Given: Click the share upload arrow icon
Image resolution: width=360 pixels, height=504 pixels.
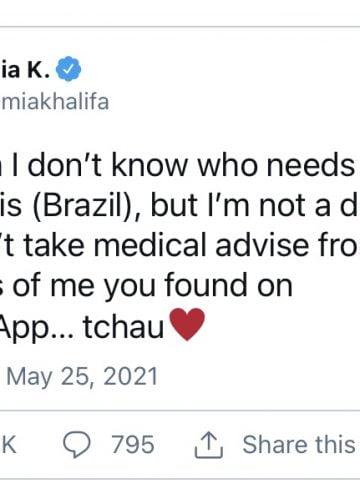Looking at the screenshot, I should click(x=209, y=445).
